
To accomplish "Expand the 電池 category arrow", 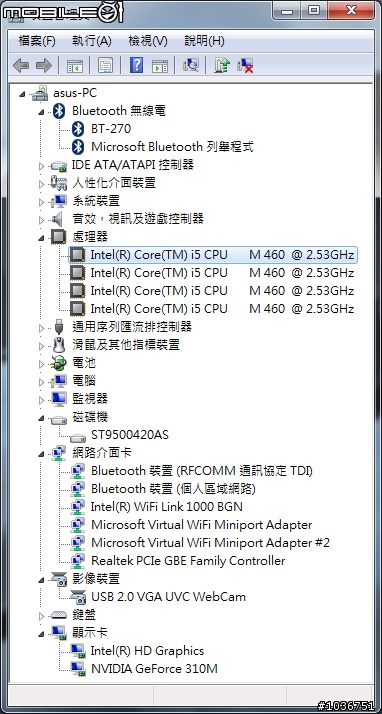I will coord(41,364).
